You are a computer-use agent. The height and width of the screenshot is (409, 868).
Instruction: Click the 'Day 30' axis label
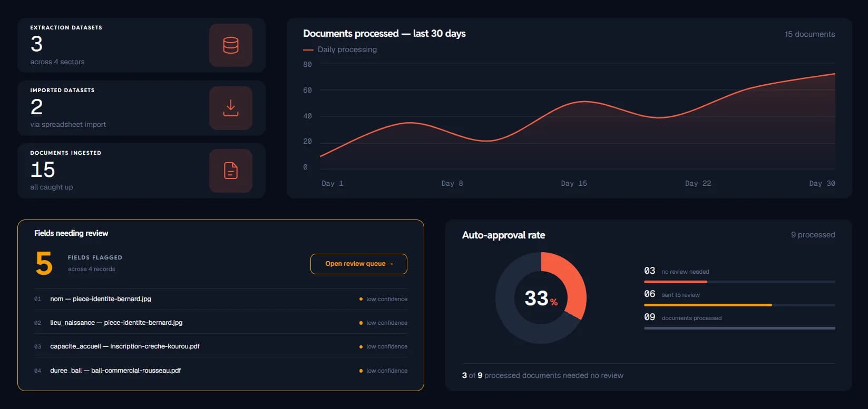tap(822, 183)
